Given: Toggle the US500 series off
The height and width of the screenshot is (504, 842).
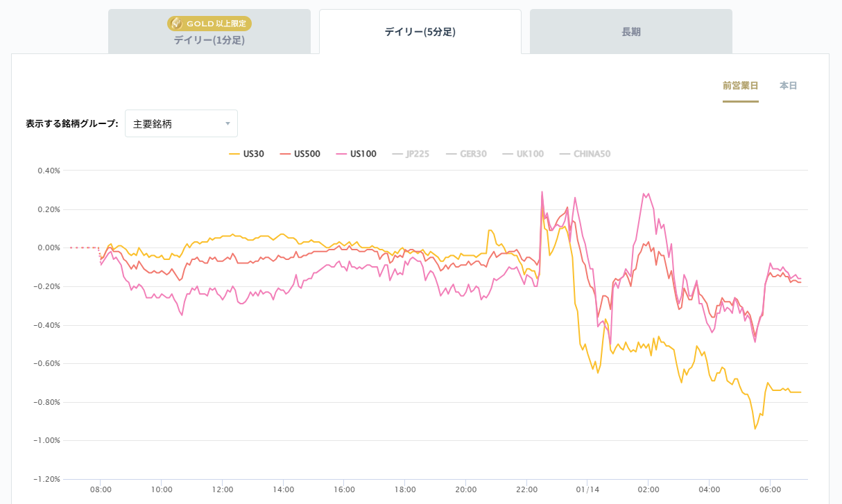Looking at the screenshot, I should point(307,153).
